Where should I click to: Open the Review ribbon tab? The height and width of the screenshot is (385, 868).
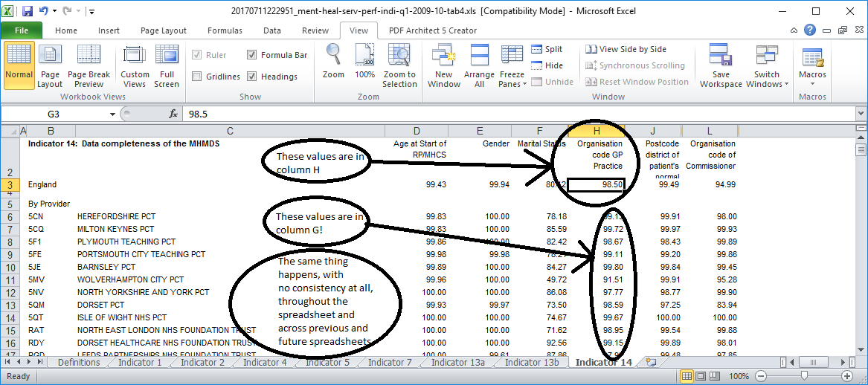(315, 31)
